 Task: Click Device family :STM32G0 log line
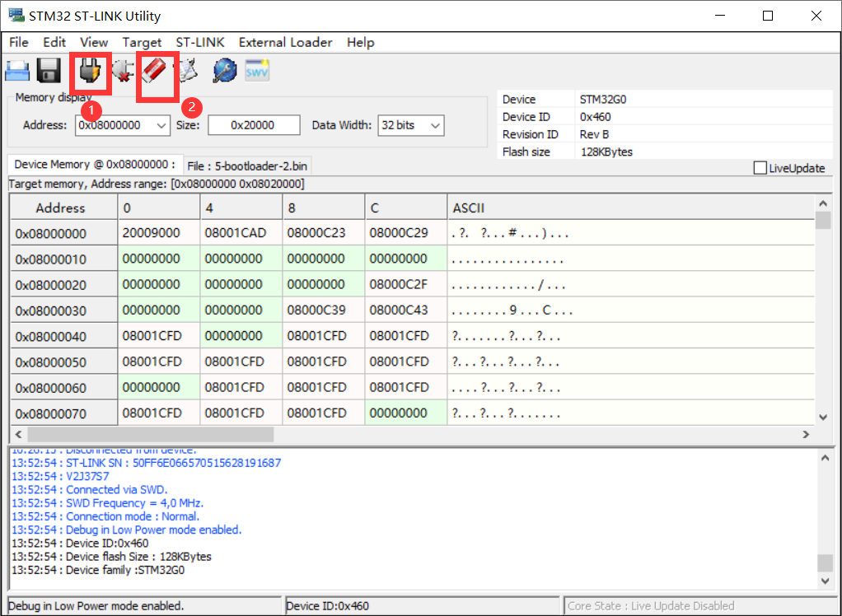click(98, 570)
